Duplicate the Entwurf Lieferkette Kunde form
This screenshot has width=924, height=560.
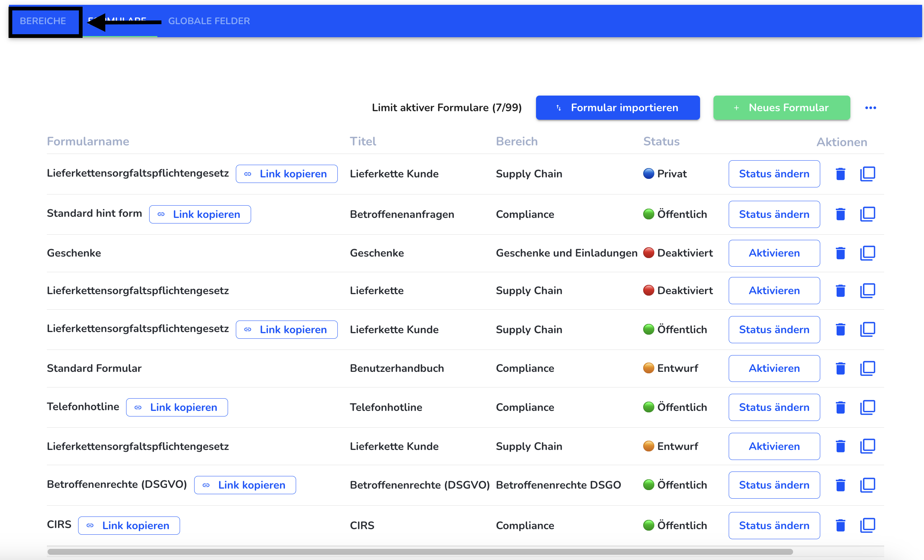[867, 447]
